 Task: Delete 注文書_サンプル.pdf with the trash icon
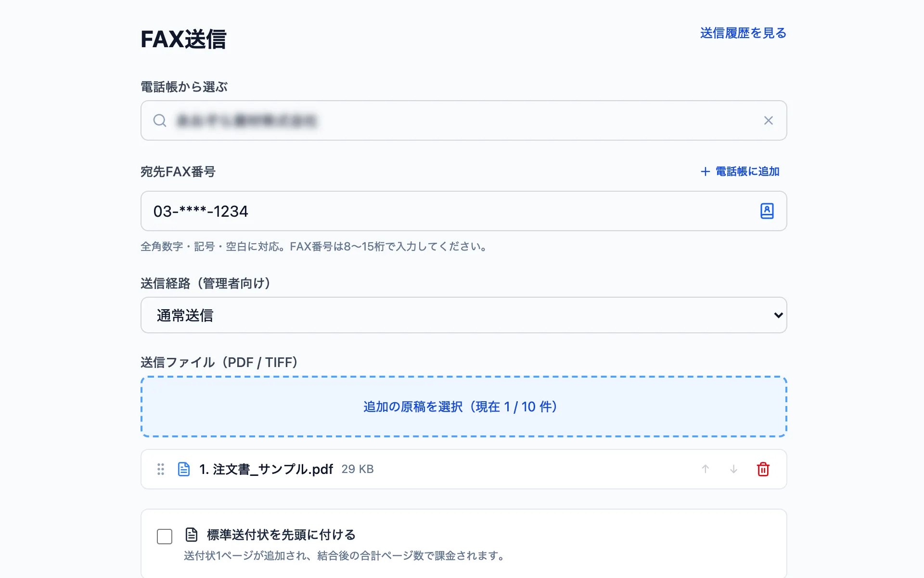click(763, 469)
